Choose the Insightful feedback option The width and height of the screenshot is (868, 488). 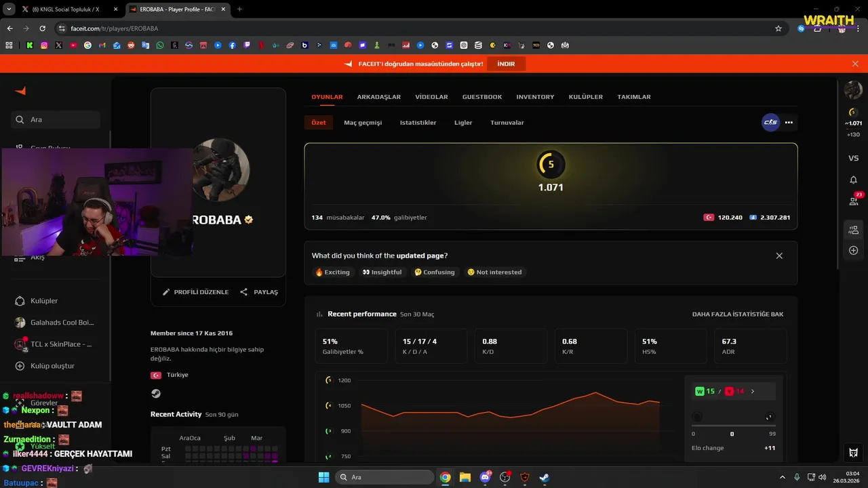(382, 272)
